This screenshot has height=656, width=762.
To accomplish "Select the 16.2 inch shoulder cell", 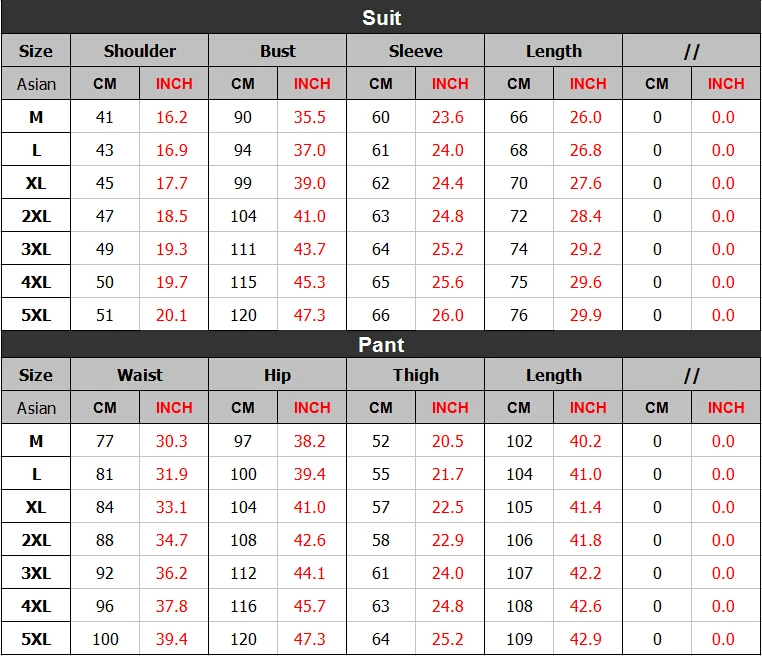I will tap(172, 117).
